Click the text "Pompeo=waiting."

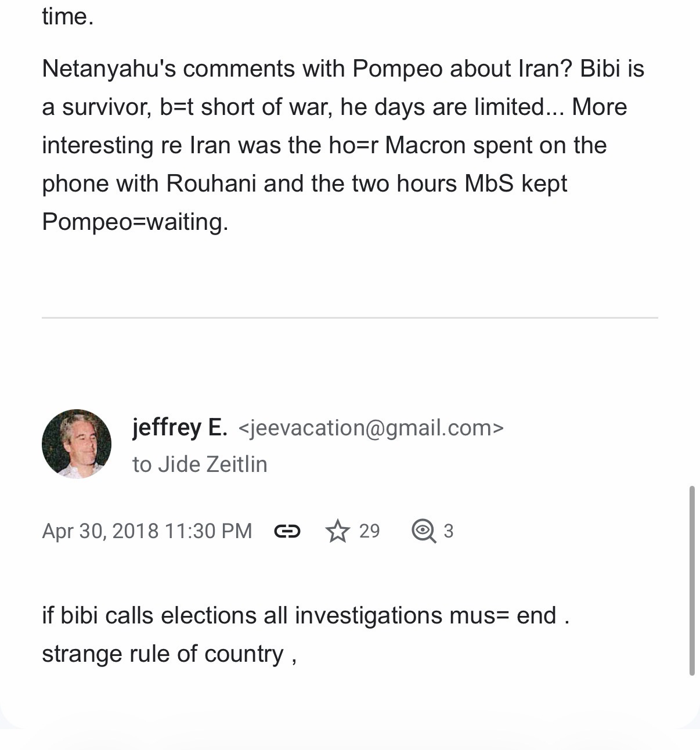point(135,222)
